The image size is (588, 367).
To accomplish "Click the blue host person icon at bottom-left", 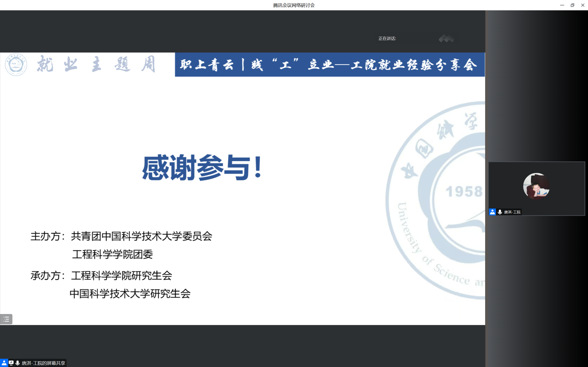I will pyautogui.click(x=4, y=363).
